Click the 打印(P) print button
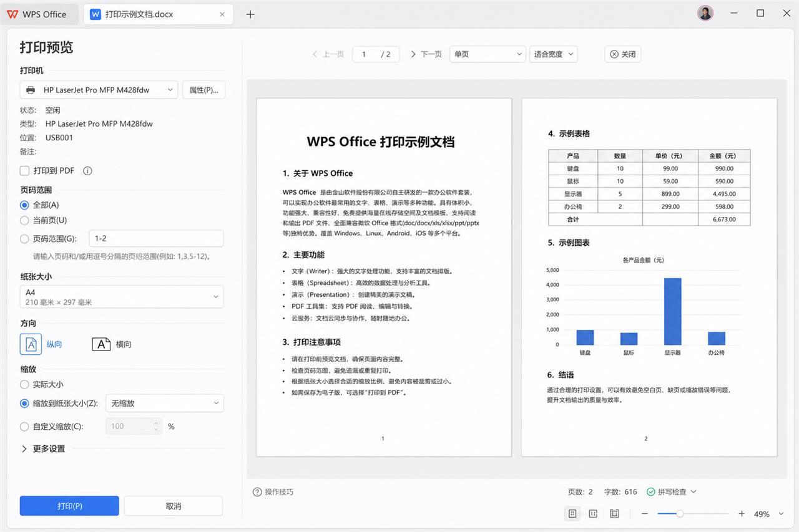 [x=69, y=506]
